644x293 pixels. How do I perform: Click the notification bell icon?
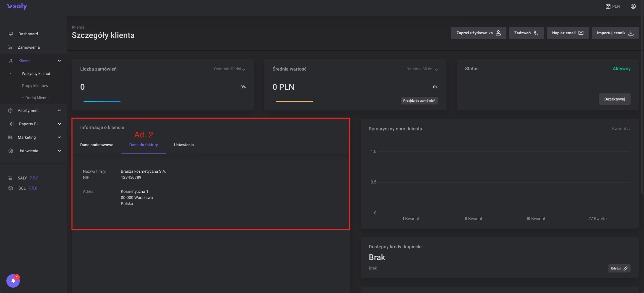(x=13, y=281)
